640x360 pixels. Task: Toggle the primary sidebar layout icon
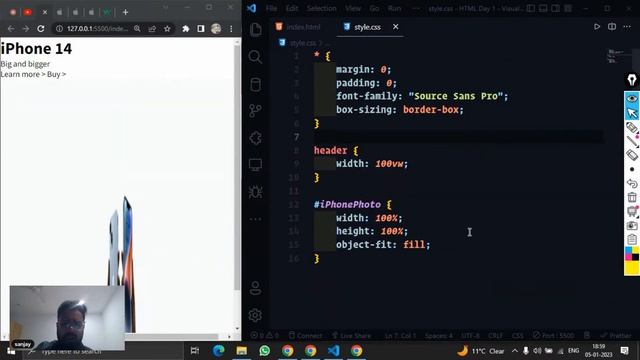(531, 8)
